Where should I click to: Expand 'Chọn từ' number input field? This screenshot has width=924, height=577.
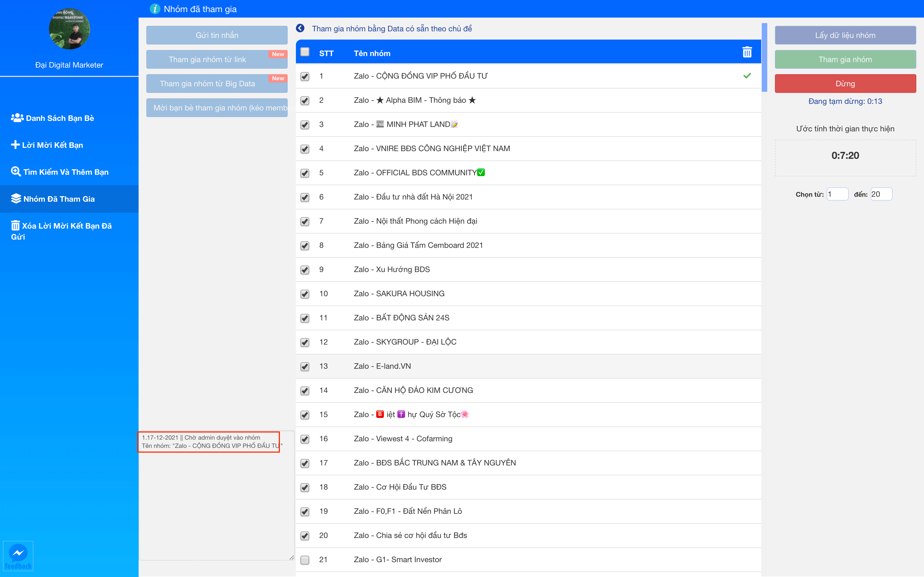(836, 194)
